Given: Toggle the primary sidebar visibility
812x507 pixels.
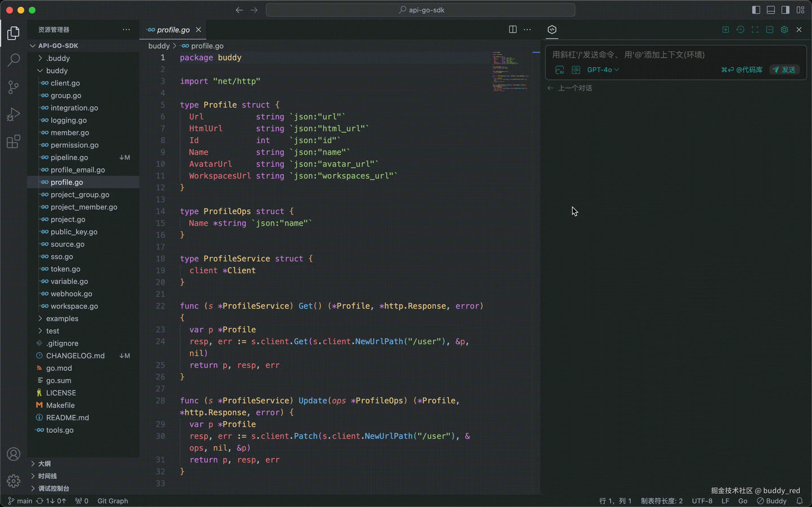Looking at the screenshot, I should [756, 10].
